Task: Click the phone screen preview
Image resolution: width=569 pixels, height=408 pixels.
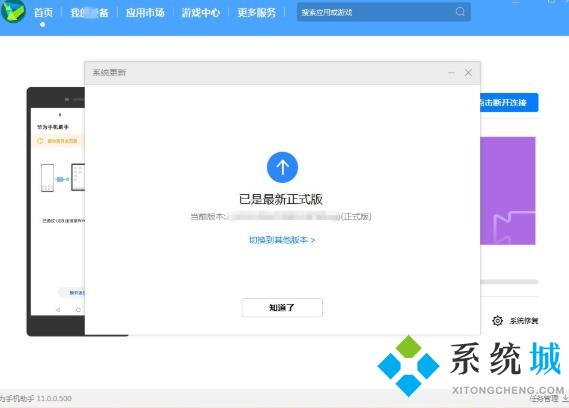Action: (58, 211)
